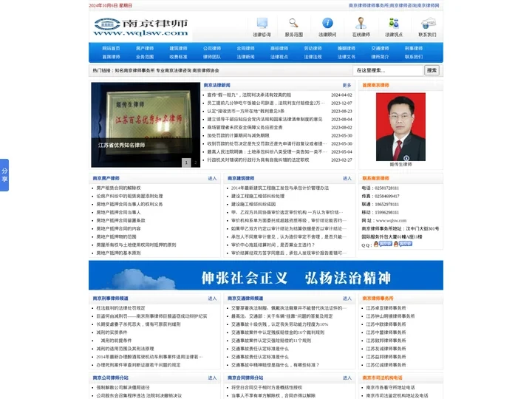Open article 减刑的实质条件
The height and width of the screenshot is (399, 532).
click(112, 332)
